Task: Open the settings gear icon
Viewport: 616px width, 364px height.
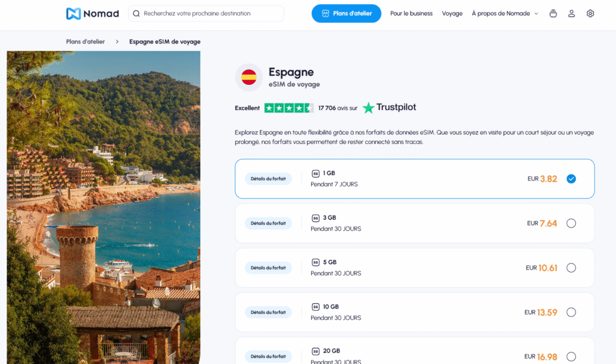Action: [x=590, y=13]
